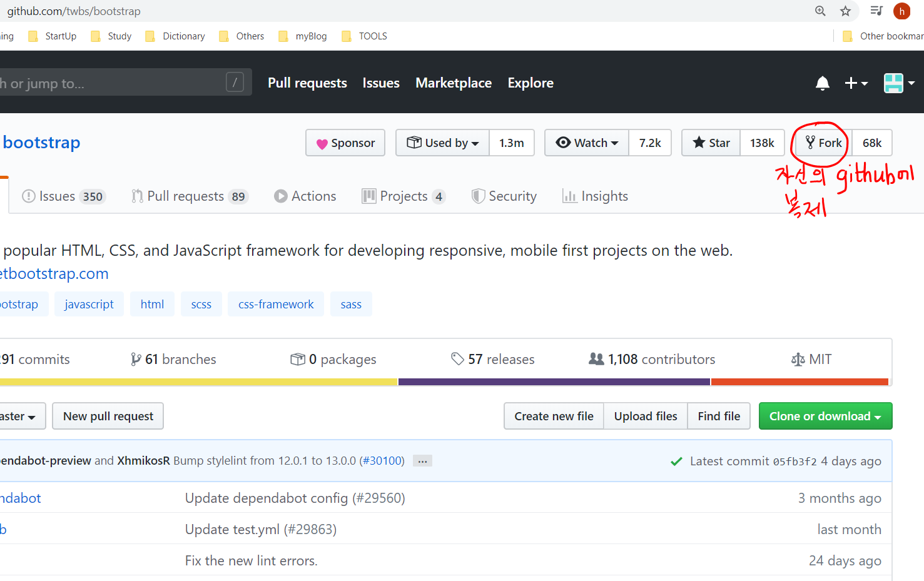924x581 pixels.
Task: Open the bootstrap repository name link
Action: point(41,143)
